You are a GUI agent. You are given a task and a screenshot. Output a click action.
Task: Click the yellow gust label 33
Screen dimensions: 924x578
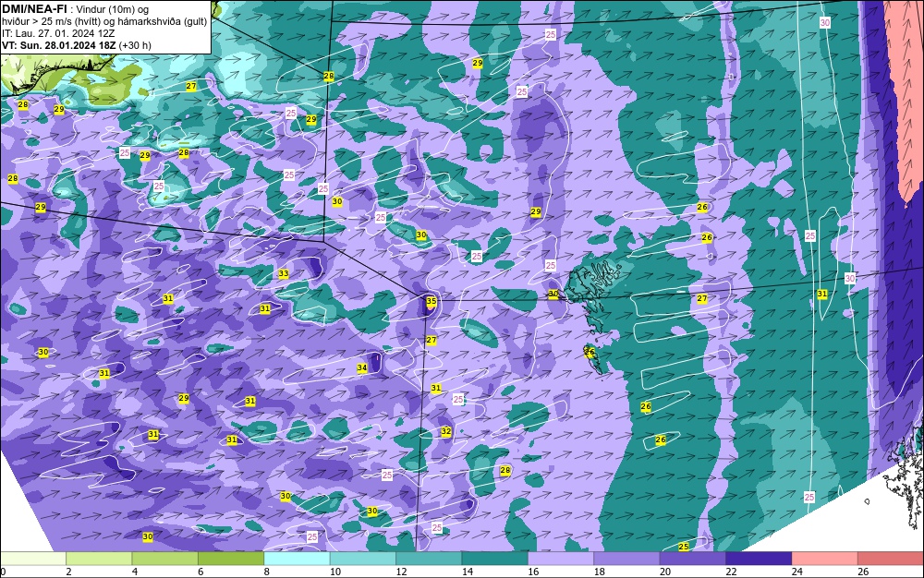(x=284, y=273)
